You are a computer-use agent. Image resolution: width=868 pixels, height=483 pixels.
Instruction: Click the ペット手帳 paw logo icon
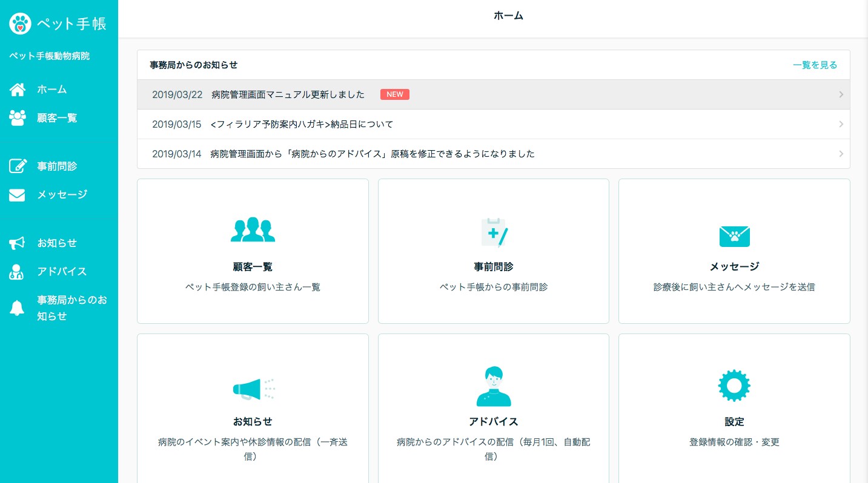tap(20, 24)
